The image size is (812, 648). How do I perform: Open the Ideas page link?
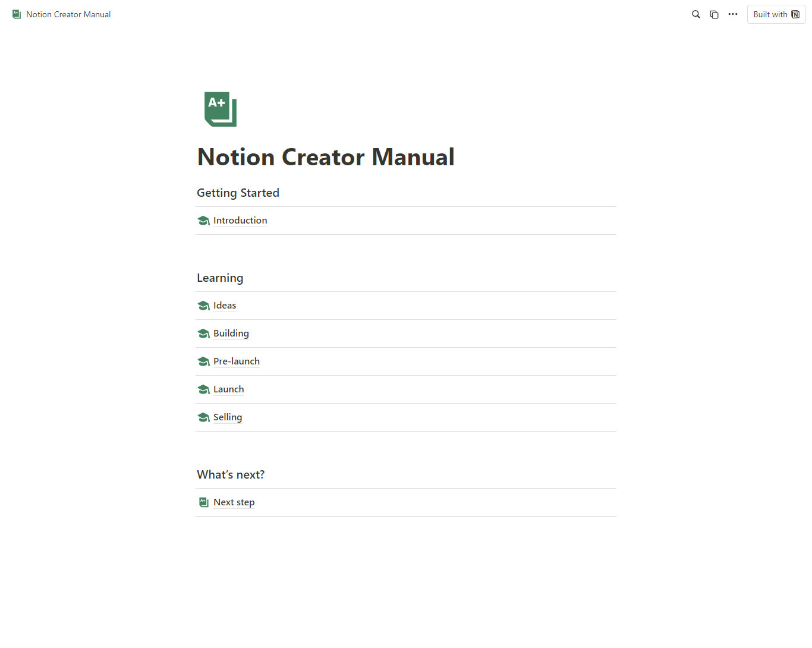(x=225, y=306)
